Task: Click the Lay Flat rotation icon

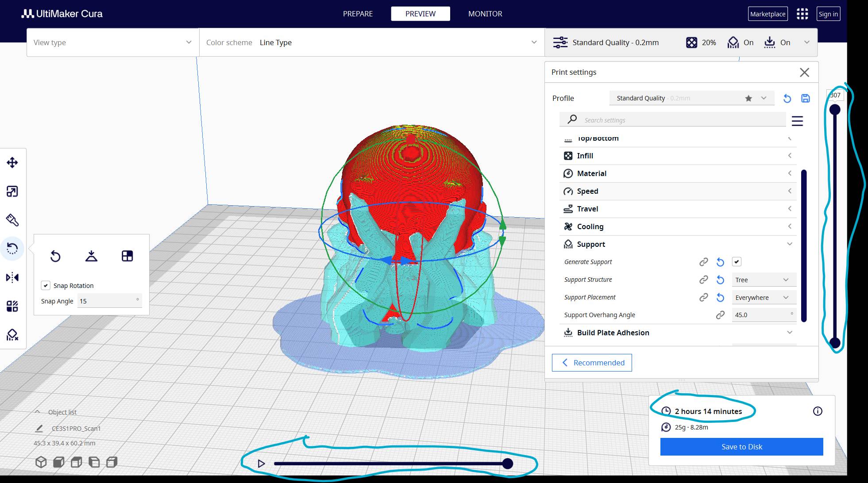Action: (x=91, y=256)
